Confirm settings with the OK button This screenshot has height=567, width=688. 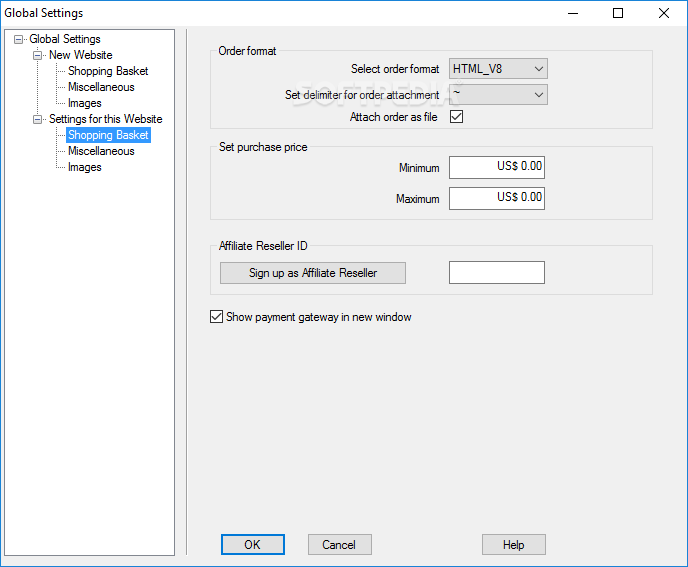coord(253,545)
